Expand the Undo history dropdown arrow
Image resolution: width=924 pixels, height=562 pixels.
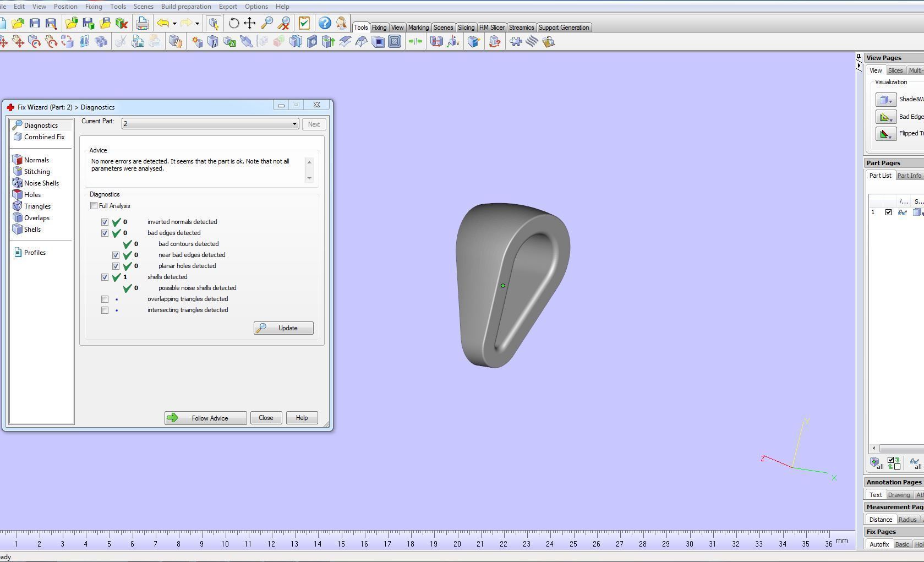point(174,24)
